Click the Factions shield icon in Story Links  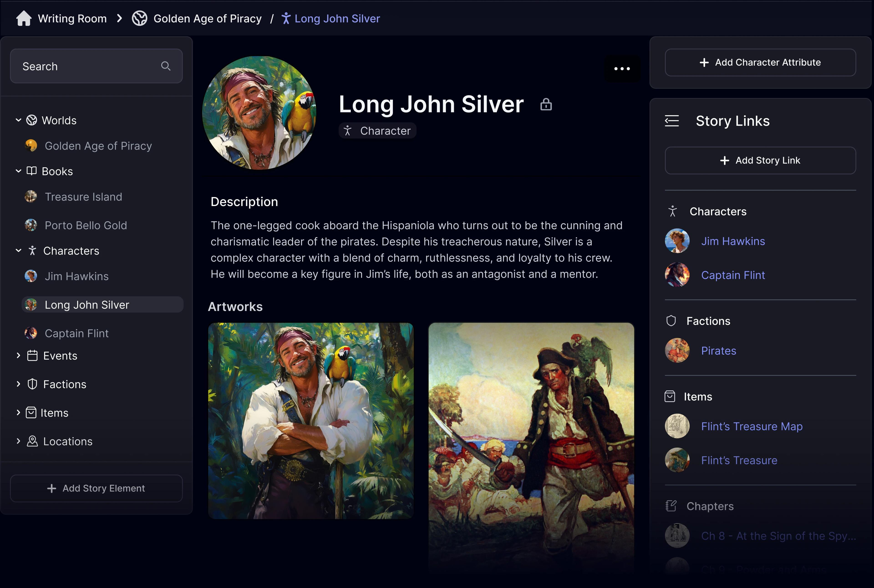(671, 321)
